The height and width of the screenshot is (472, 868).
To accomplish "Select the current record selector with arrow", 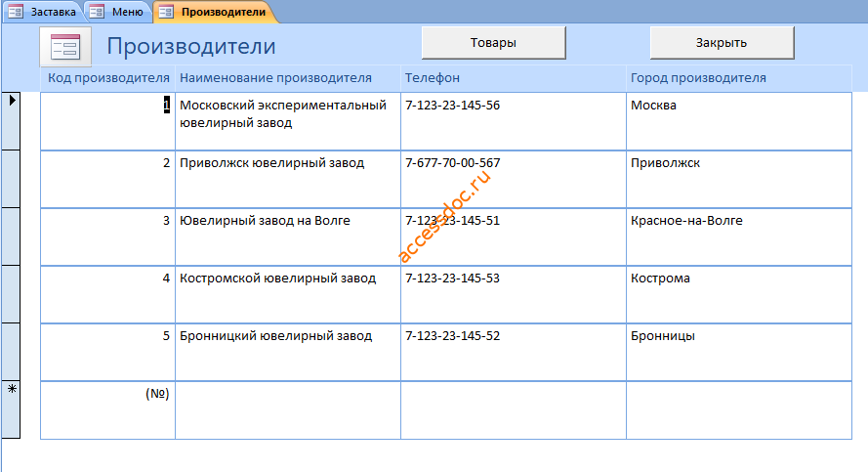I will 11,121.
